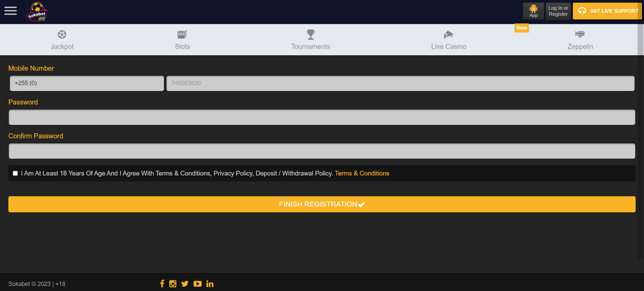
Task: Click the Sokabet logo
Action: click(37, 12)
